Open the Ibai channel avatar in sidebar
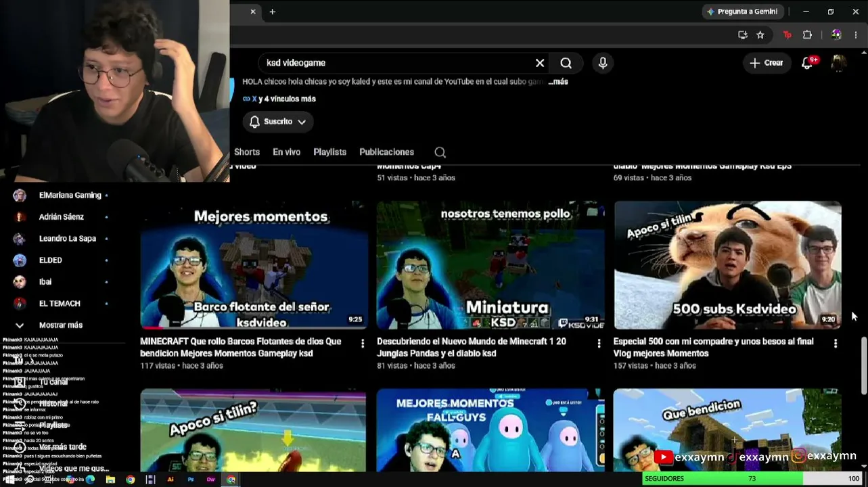The height and width of the screenshot is (487, 868). (20, 282)
